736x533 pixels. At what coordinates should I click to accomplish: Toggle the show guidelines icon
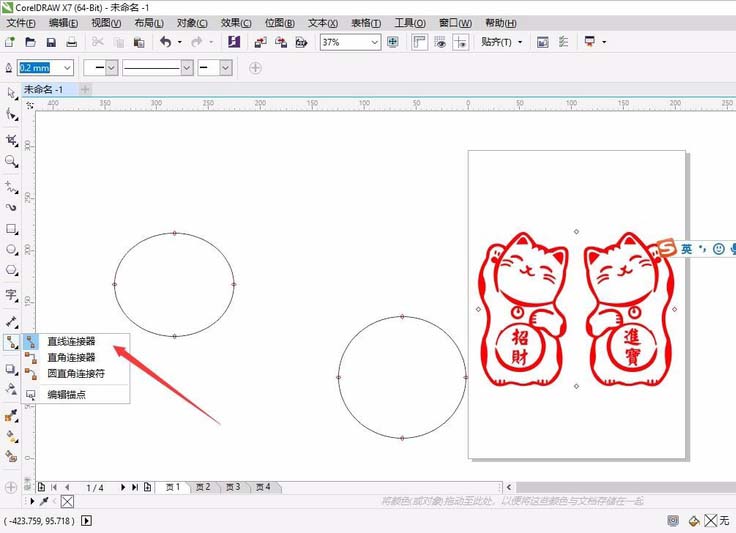[461, 42]
